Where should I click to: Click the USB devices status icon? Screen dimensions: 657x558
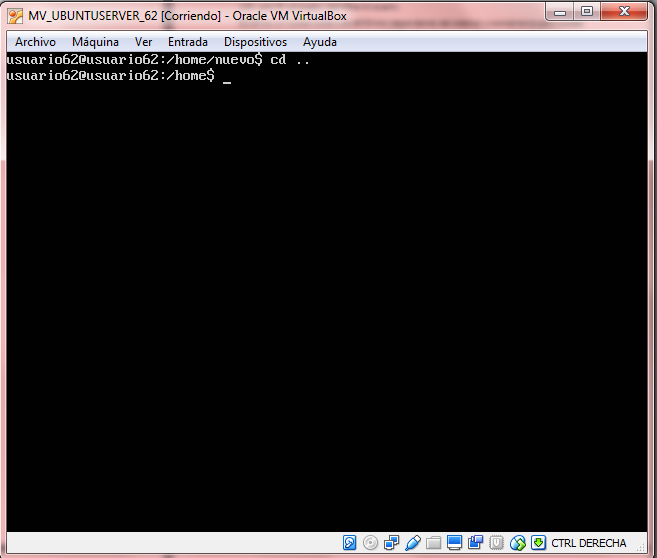click(x=413, y=543)
